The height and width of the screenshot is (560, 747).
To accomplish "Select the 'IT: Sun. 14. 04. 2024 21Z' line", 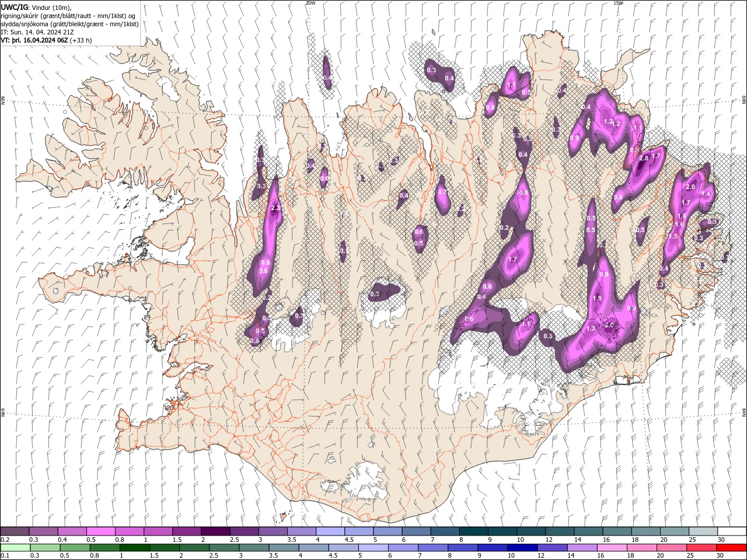I will 37,32.
